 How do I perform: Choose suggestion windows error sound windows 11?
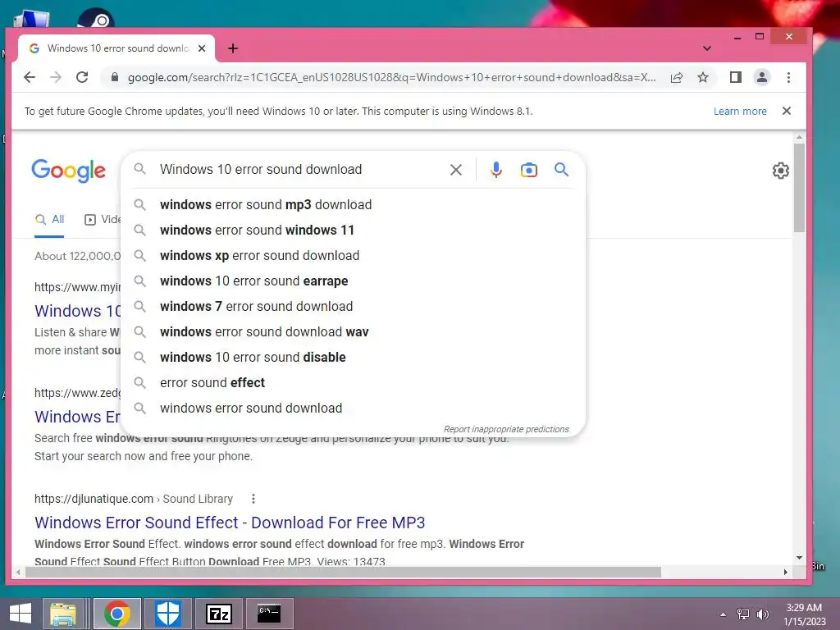354,230
